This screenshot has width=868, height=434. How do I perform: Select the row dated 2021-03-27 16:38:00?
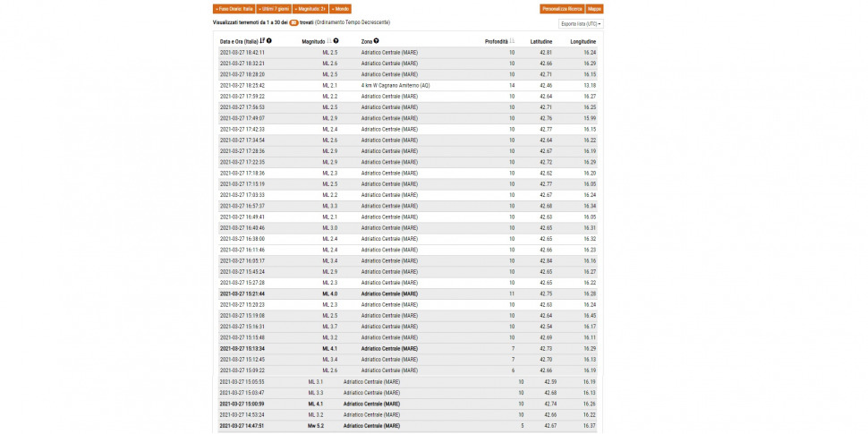(407, 239)
